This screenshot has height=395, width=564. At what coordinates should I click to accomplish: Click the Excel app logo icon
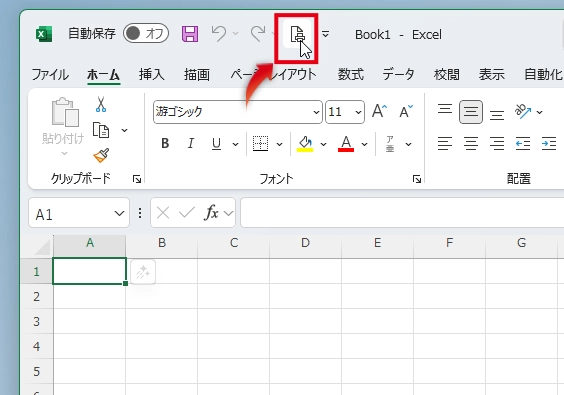pos(44,34)
